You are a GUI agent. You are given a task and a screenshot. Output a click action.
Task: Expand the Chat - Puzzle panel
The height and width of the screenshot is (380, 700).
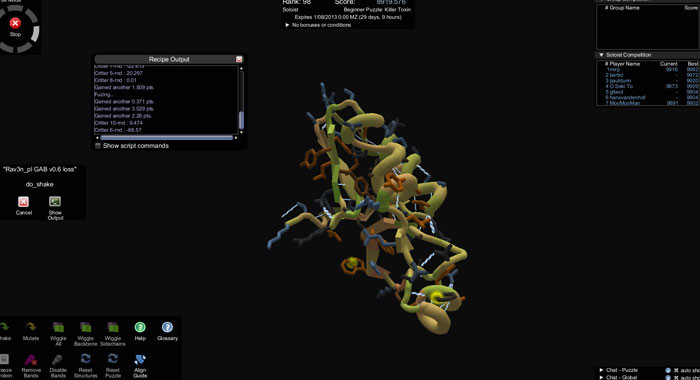[x=601, y=370]
